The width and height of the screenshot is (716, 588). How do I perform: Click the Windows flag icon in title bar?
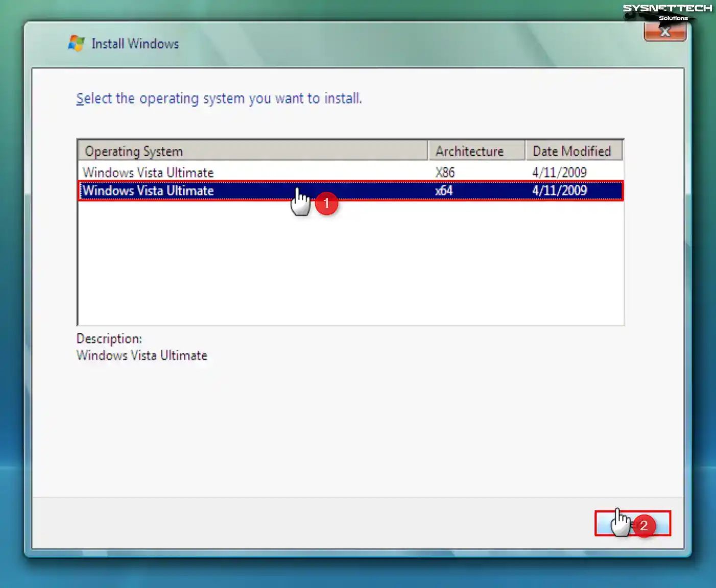76,43
